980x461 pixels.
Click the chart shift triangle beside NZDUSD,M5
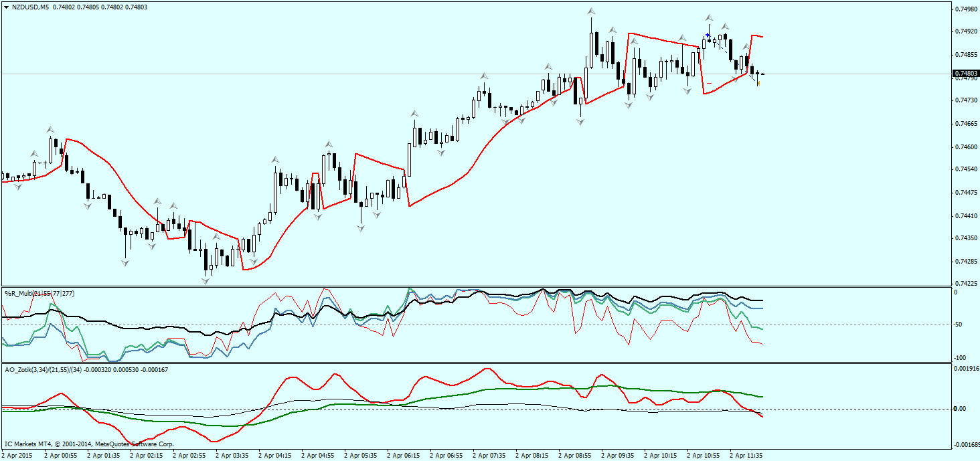(6, 7)
